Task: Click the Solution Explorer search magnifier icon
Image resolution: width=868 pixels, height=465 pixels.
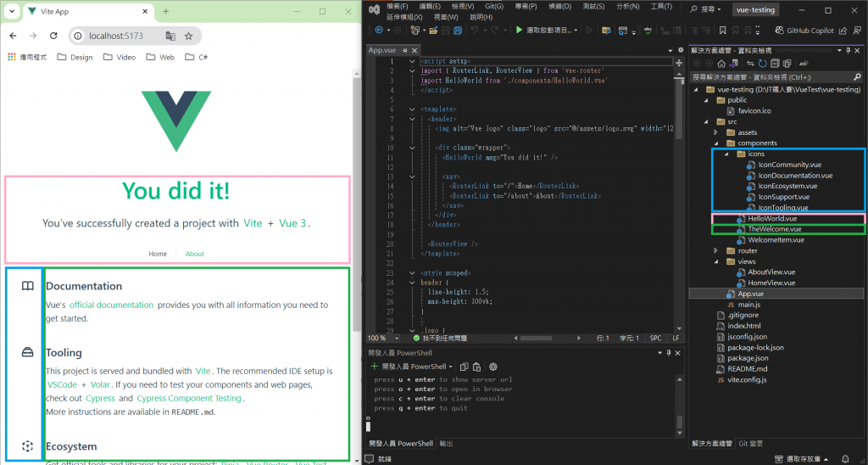Action: [857, 77]
